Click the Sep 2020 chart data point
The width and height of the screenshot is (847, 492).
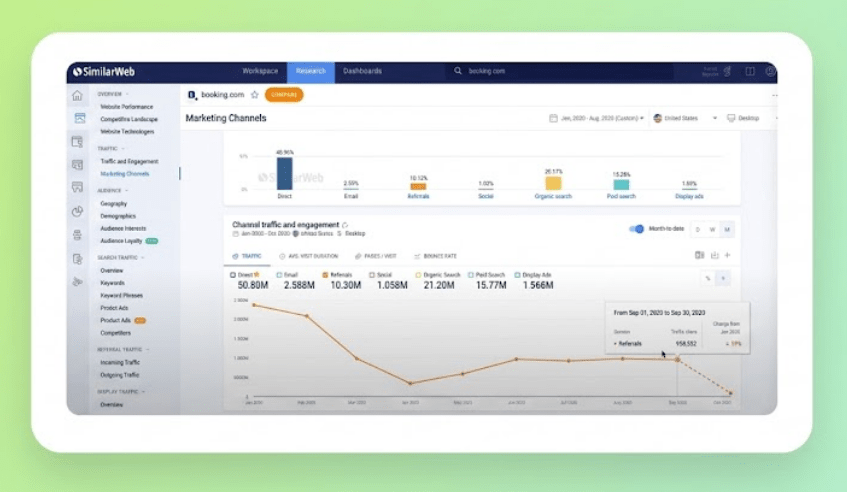coord(677,359)
